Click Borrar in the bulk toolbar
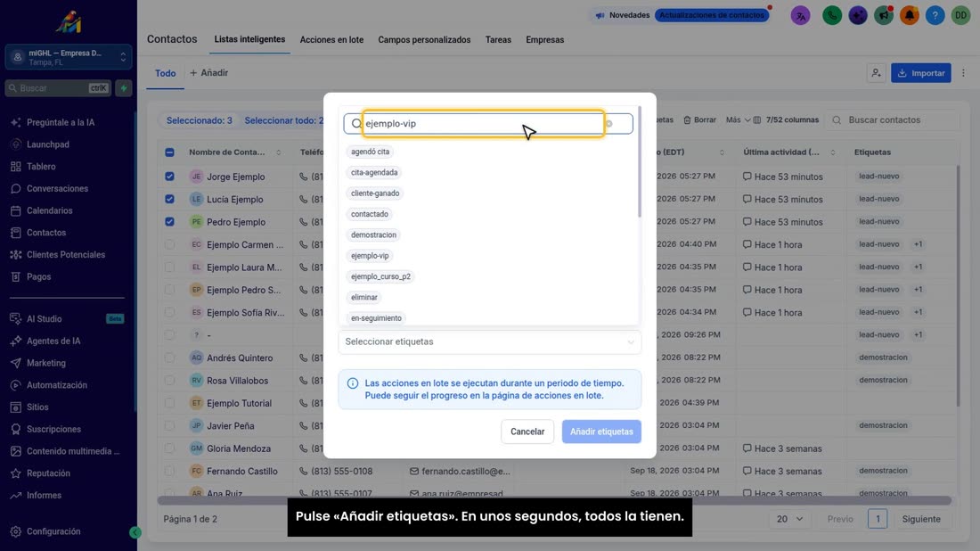Screen dimensions: 980x551 [699, 120]
